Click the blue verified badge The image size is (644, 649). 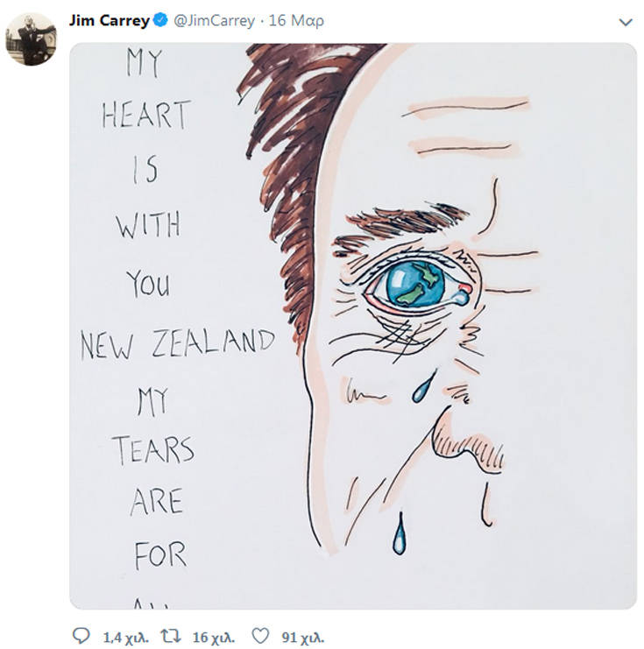(x=161, y=21)
